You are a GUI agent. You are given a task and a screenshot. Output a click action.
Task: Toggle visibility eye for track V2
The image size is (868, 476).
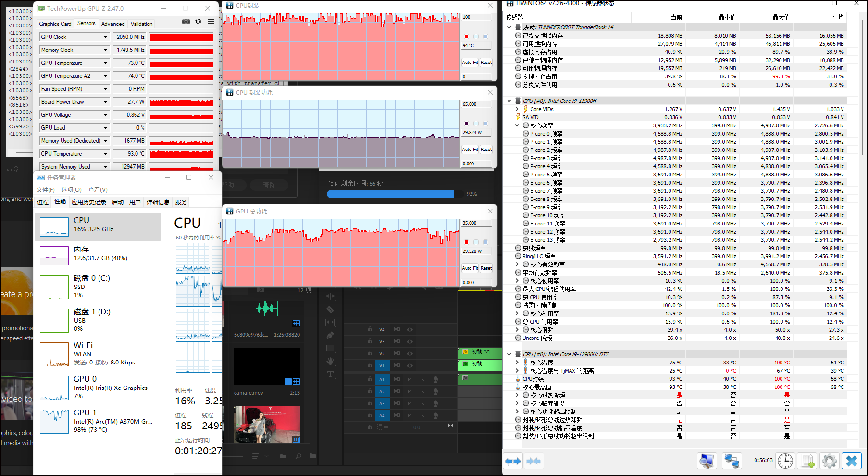pos(410,354)
